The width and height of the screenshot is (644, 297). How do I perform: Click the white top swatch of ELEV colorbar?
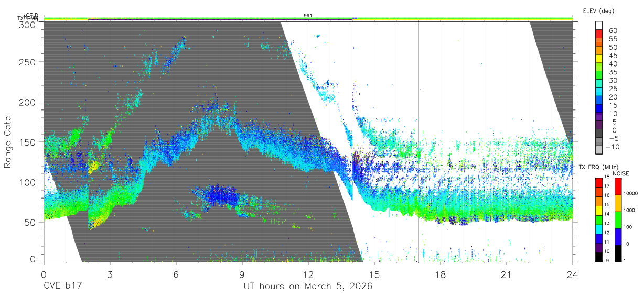click(x=599, y=25)
